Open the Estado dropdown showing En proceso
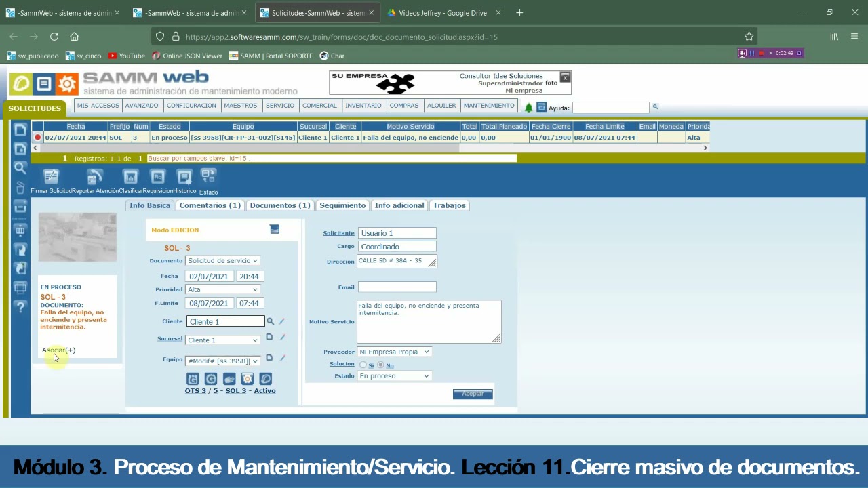Viewport: 868px width, 488px height. [x=394, y=375]
